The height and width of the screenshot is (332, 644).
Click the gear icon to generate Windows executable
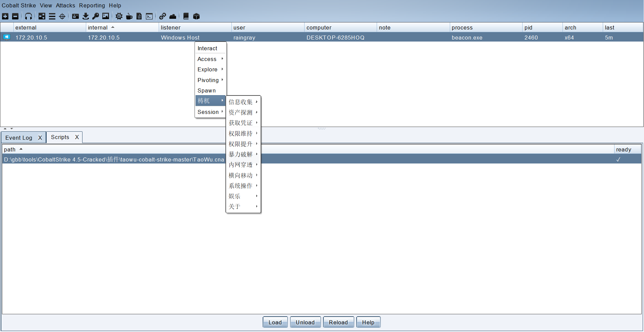click(119, 16)
